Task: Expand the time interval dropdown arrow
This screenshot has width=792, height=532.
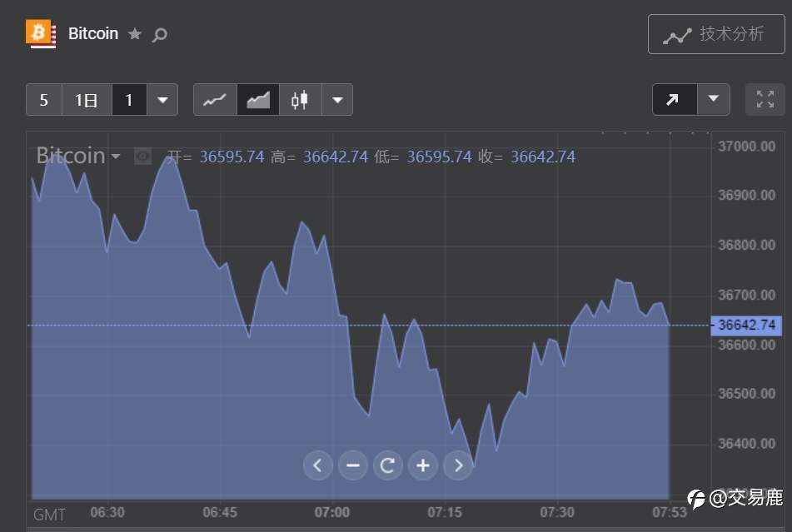Action: [x=162, y=100]
